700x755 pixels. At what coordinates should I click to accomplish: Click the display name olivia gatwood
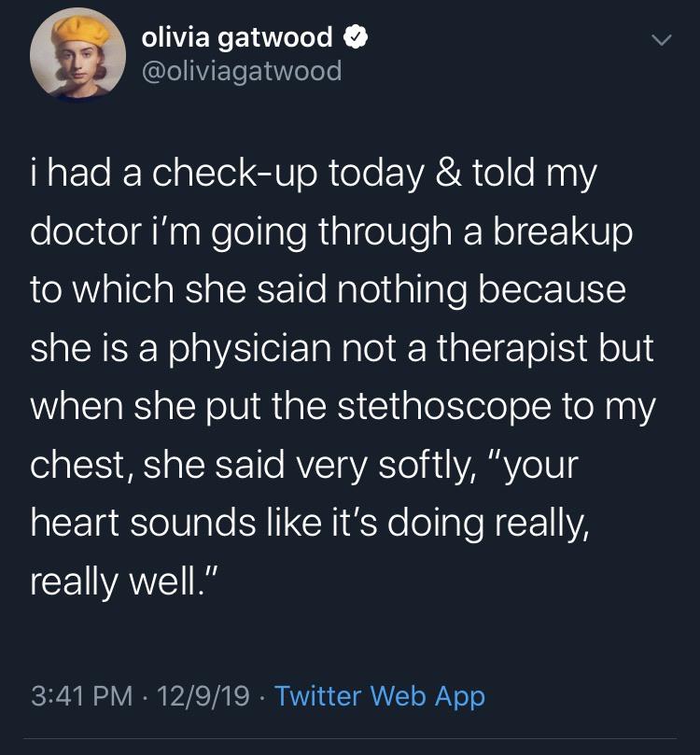click(236, 38)
